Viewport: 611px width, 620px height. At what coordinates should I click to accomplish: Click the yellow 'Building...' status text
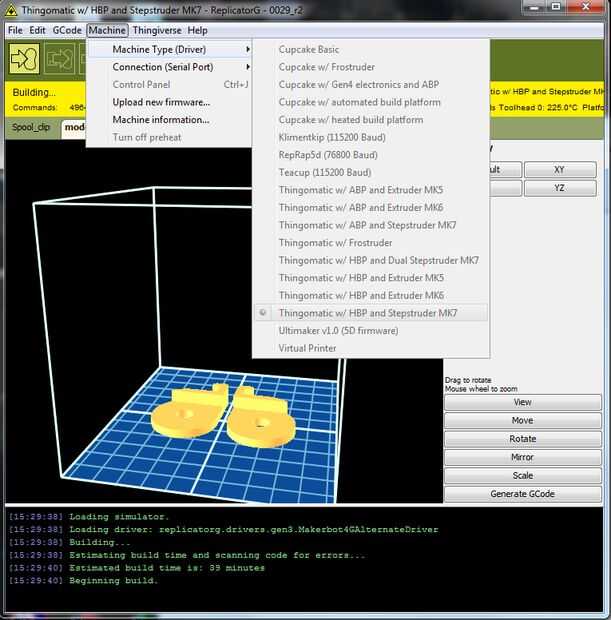coord(34,93)
